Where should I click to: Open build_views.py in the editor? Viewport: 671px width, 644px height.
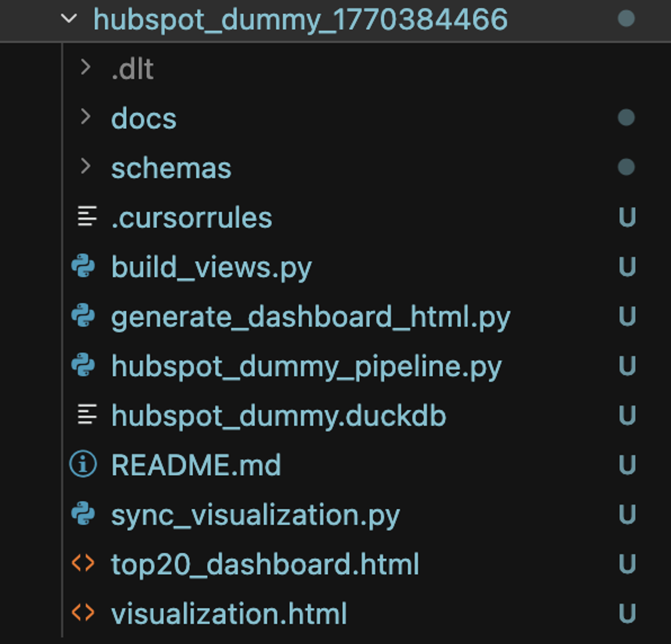tap(211, 268)
